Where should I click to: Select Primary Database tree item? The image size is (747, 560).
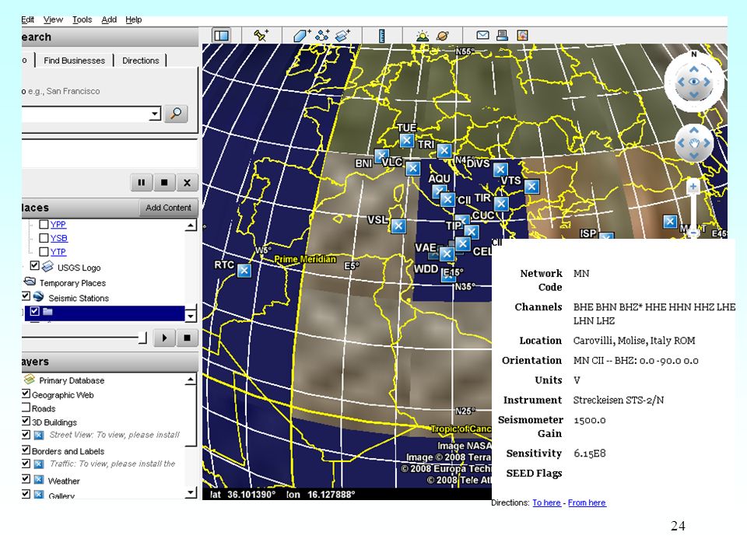pyautogui.click(x=72, y=380)
